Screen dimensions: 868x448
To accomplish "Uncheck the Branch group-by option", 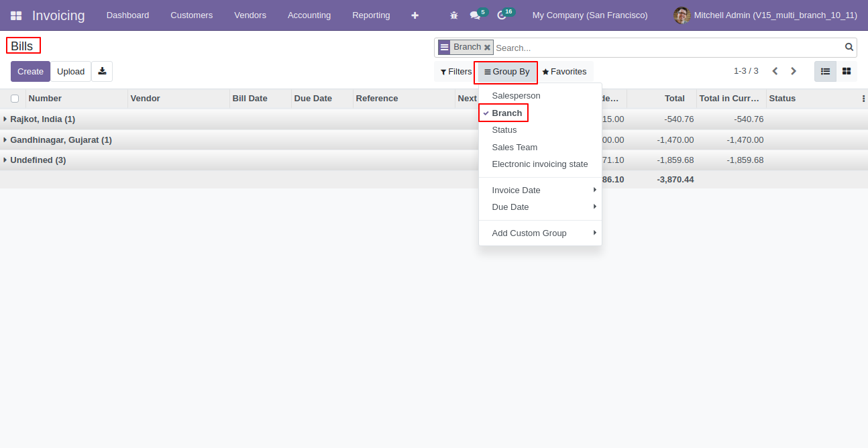I will tap(507, 113).
